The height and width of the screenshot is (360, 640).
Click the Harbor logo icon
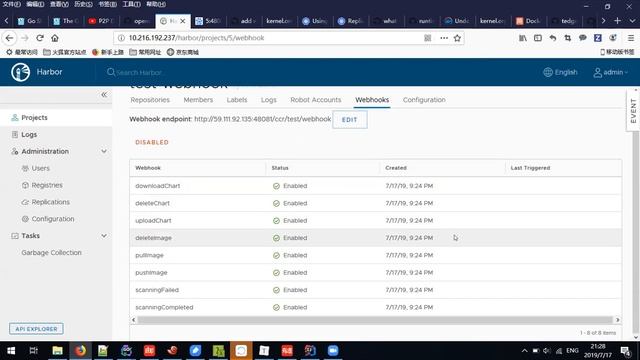tap(20, 72)
